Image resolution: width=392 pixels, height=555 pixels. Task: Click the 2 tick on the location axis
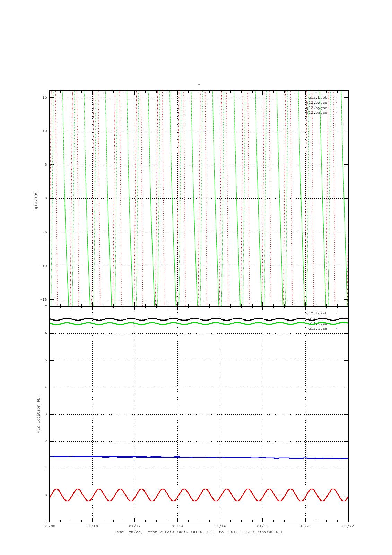46,441
